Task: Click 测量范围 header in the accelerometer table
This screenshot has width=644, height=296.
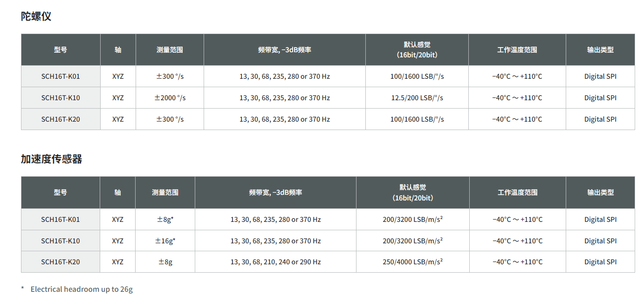Action: click(x=165, y=193)
